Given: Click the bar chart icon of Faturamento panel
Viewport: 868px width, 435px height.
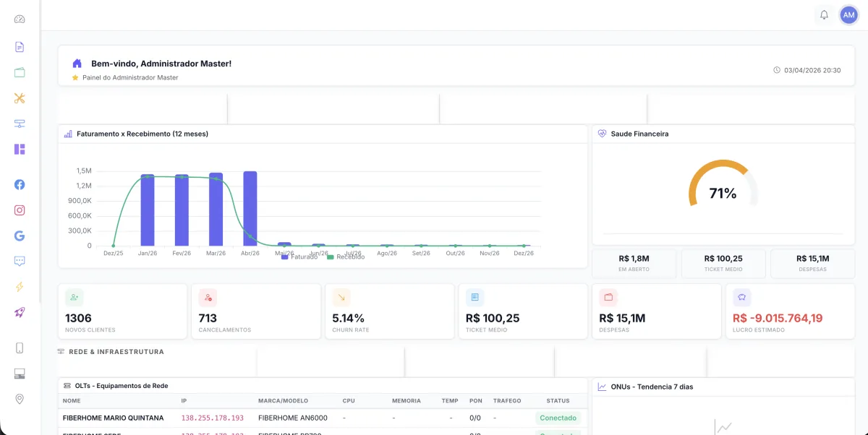Looking at the screenshot, I should [x=68, y=134].
